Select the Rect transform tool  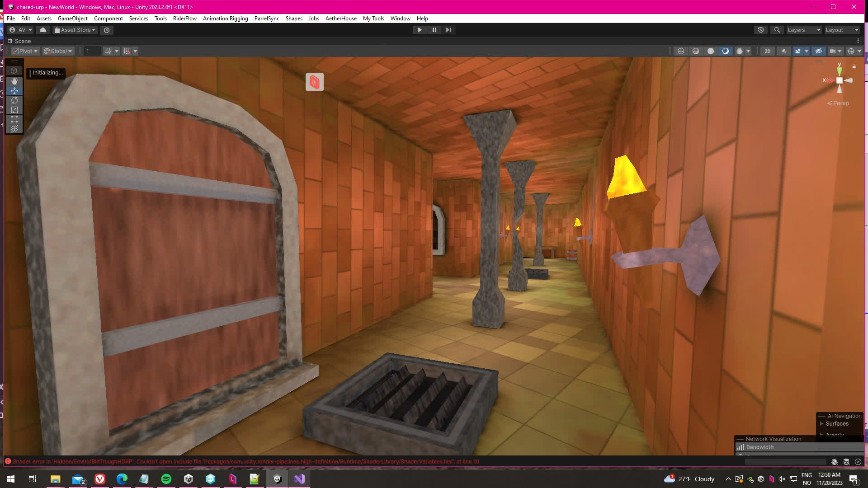coord(14,119)
